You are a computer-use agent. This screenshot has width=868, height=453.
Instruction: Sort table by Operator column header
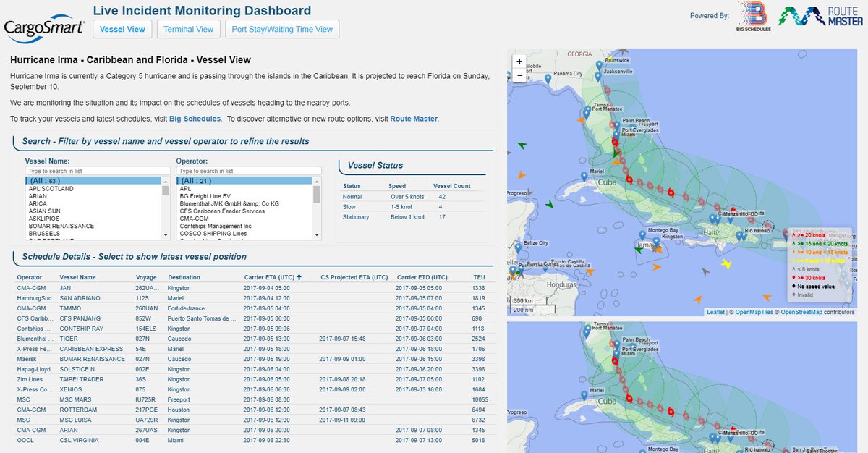coord(30,277)
